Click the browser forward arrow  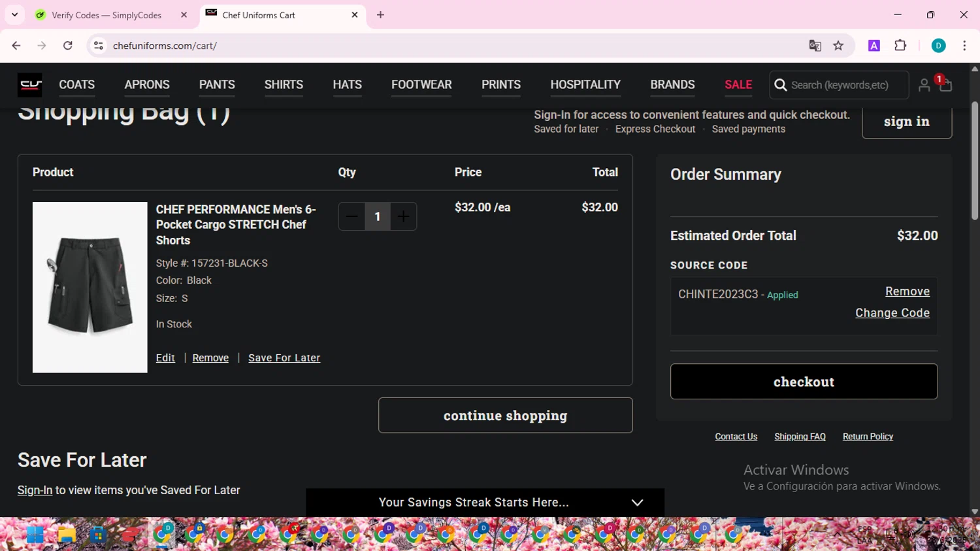coord(42,46)
